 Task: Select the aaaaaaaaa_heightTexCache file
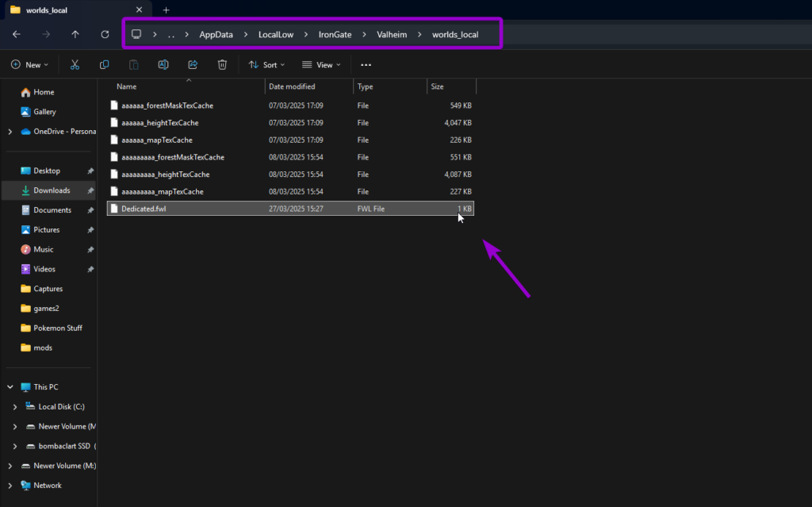tap(290, 175)
